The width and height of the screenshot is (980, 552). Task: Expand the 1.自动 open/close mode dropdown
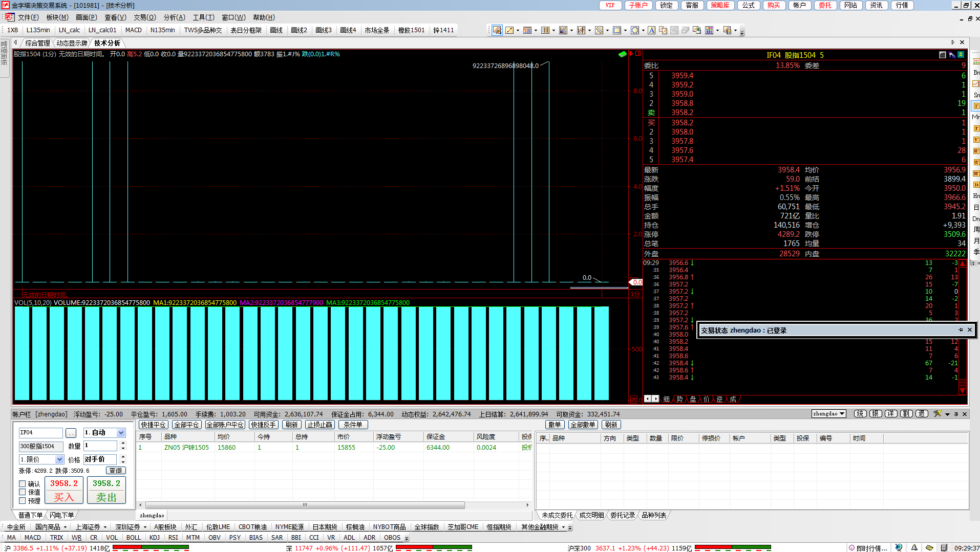[x=121, y=433]
